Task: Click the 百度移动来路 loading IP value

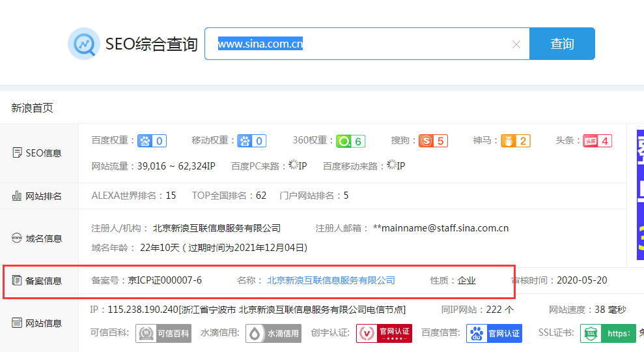Action: coord(396,166)
